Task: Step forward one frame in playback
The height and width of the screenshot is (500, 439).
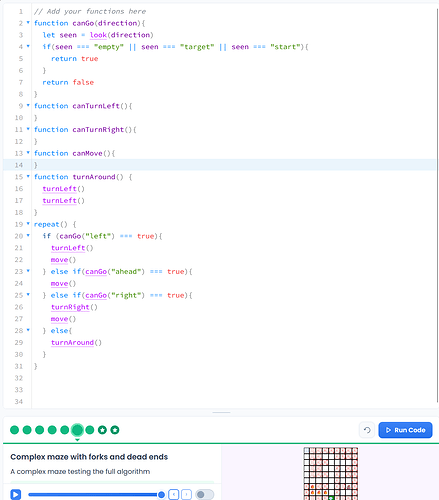Action: pos(186,494)
